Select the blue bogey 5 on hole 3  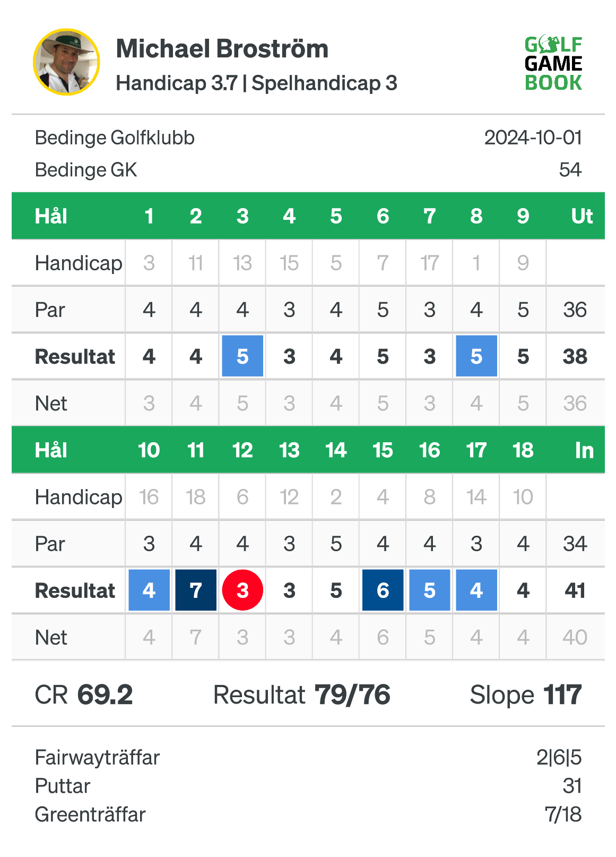tap(242, 356)
